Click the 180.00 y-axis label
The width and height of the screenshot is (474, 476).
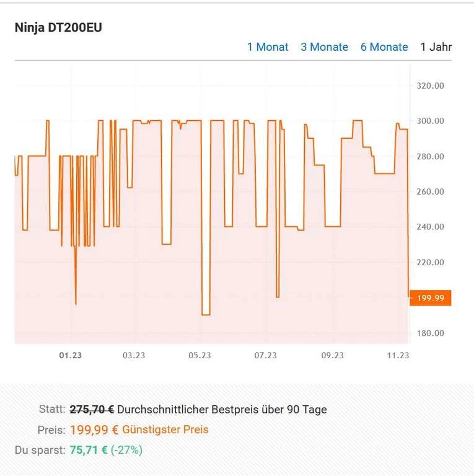click(430, 333)
